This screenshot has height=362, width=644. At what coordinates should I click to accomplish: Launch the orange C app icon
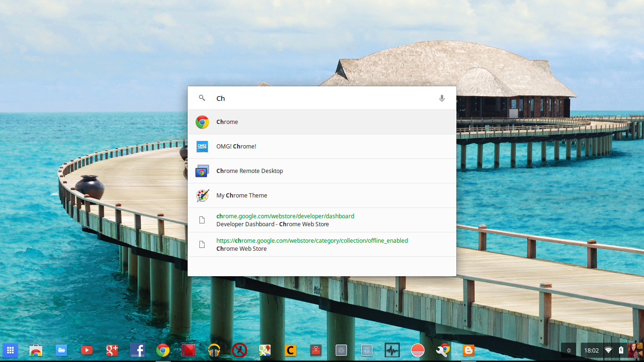click(290, 350)
